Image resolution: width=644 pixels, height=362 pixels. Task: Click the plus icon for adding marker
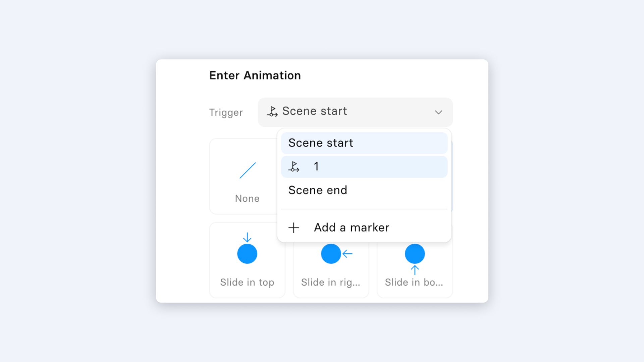[x=294, y=228]
